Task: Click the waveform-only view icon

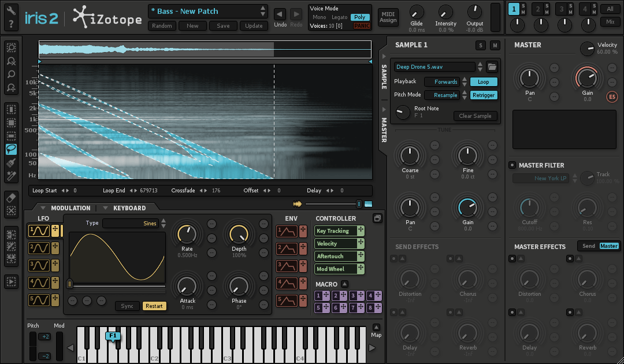Action: pos(298,204)
